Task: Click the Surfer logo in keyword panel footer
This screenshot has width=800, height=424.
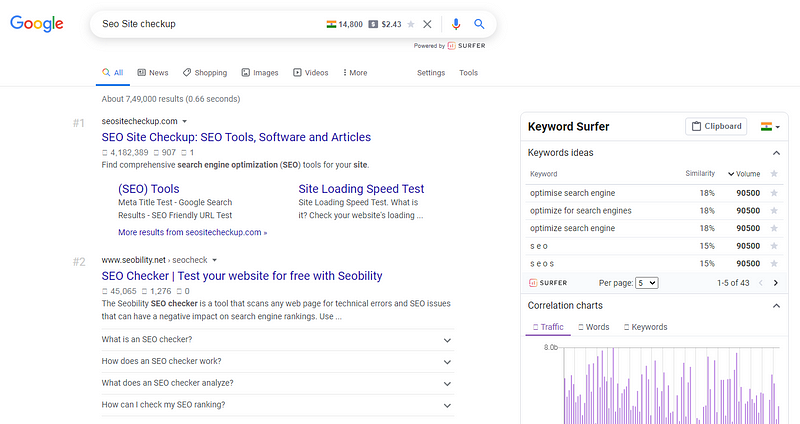Action: coord(548,283)
